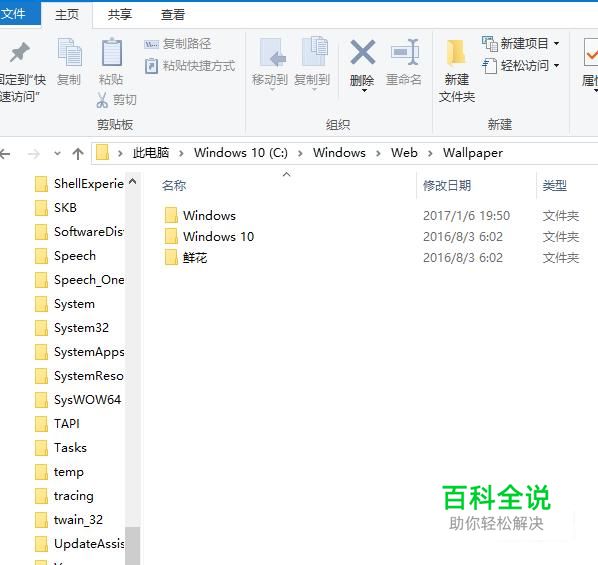Click the Easy access (轻松访问) icon
598x565 pixels.
point(490,66)
